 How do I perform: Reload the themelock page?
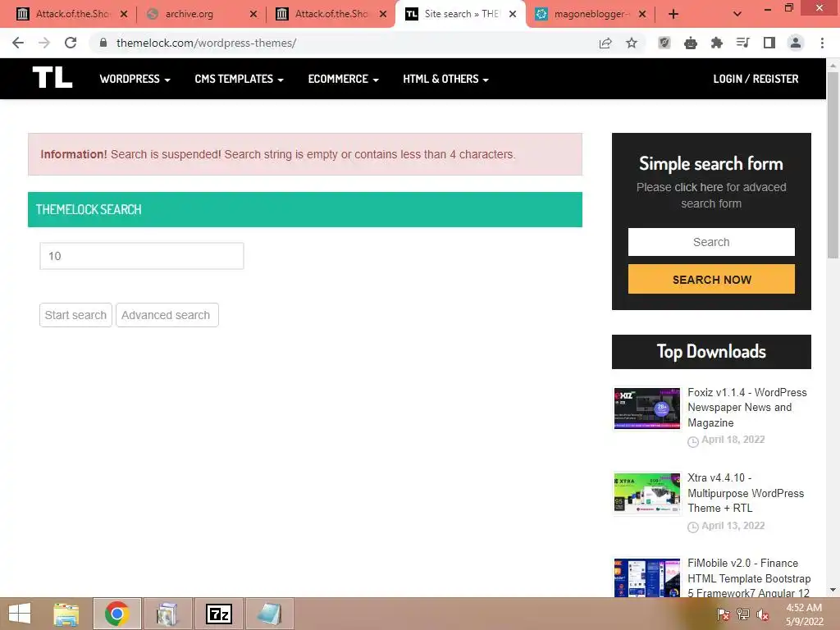coord(71,43)
